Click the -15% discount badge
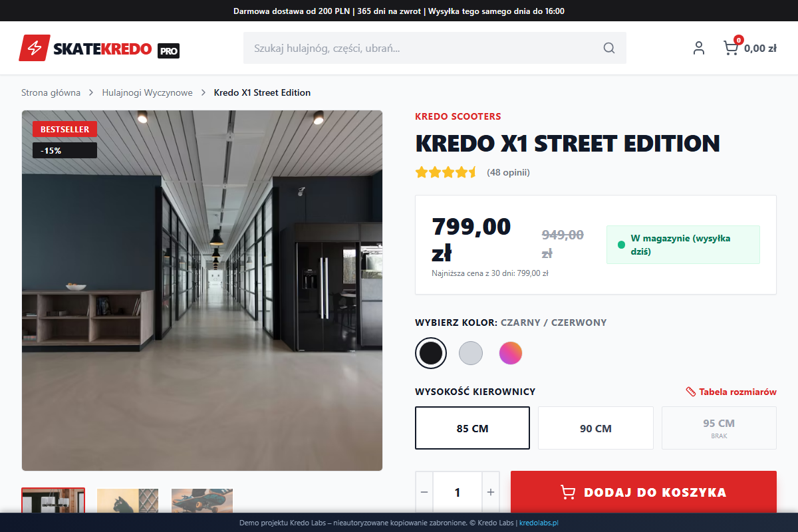 click(x=65, y=150)
